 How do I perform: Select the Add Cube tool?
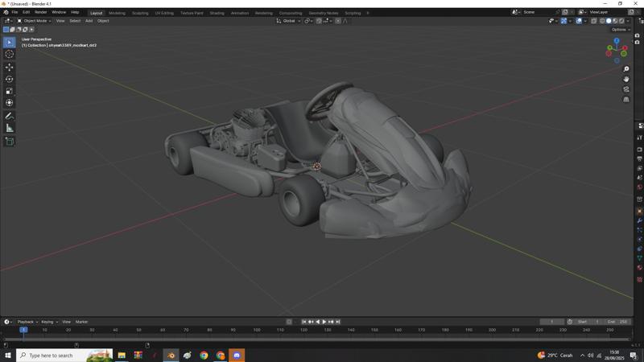pyautogui.click(x=10, y=141)
